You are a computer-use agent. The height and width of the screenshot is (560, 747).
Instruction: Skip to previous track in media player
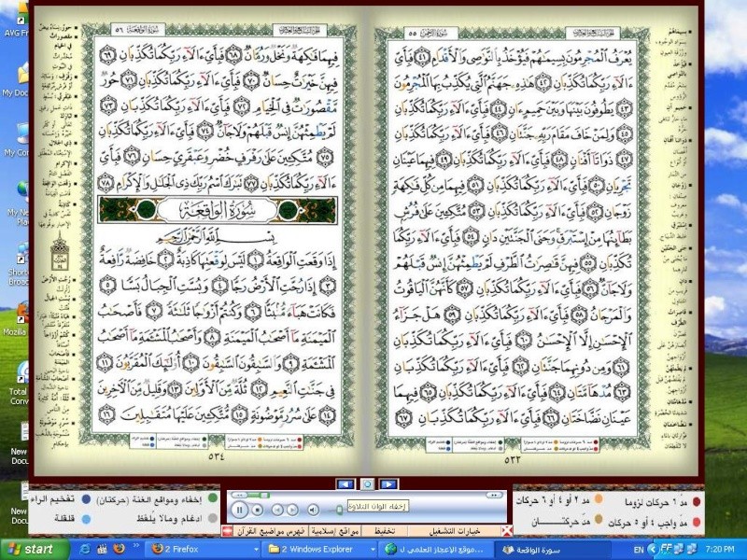pyautogui.click(x=276, y=510)
